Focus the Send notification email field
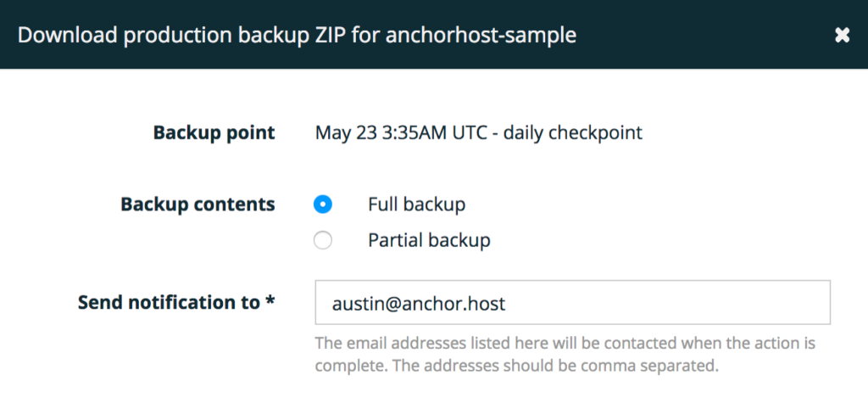This screenshot has height=409, width=868. pos(572,303)
